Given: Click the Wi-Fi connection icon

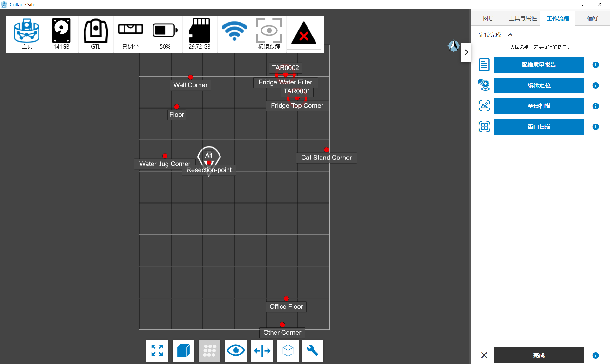Looking at the screenshot, I should pos(234,31).
